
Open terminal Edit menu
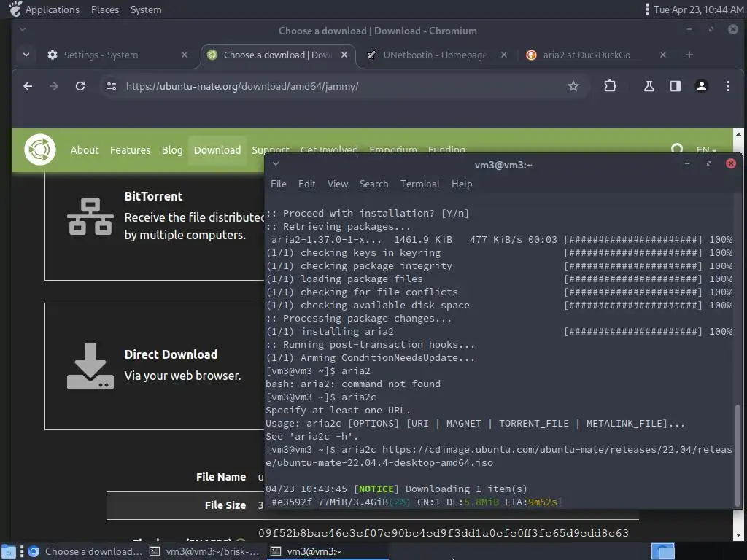(x=307, y=184)
